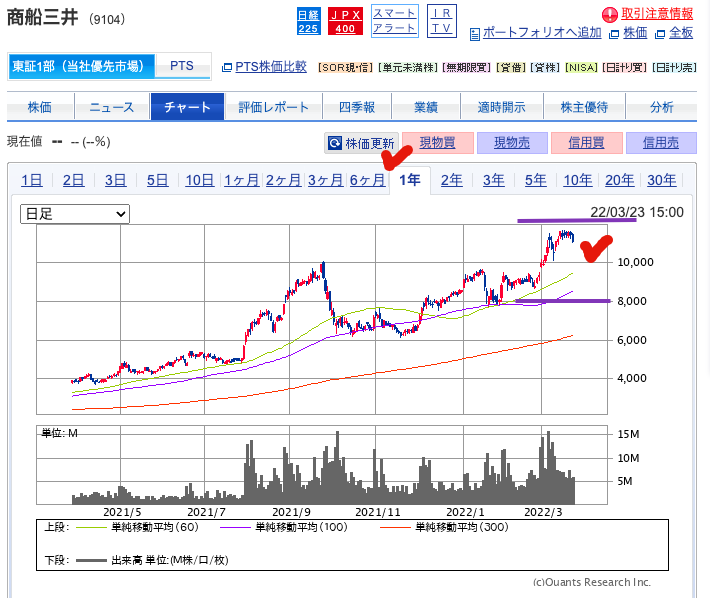Select the 2ヶ月 chart period
710x598 pixels.
pyautogui.click(x=283, y=180)
